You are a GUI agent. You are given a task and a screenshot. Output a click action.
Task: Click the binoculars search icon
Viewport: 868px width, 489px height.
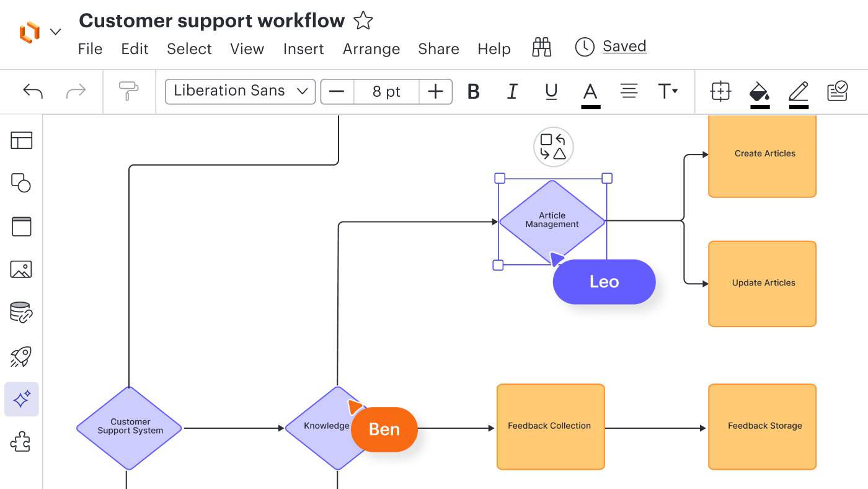point(541,48)
